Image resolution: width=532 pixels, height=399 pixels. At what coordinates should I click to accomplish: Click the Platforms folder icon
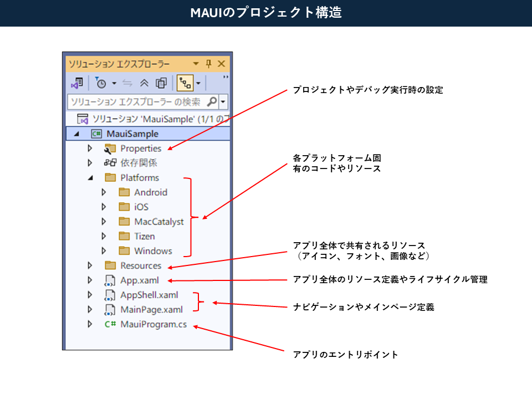[x=110, y=177]
